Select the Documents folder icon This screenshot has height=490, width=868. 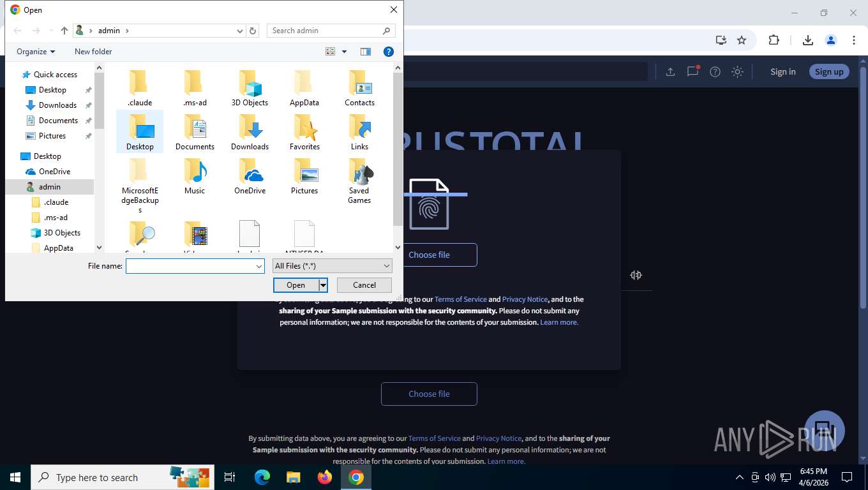[195, 127]
